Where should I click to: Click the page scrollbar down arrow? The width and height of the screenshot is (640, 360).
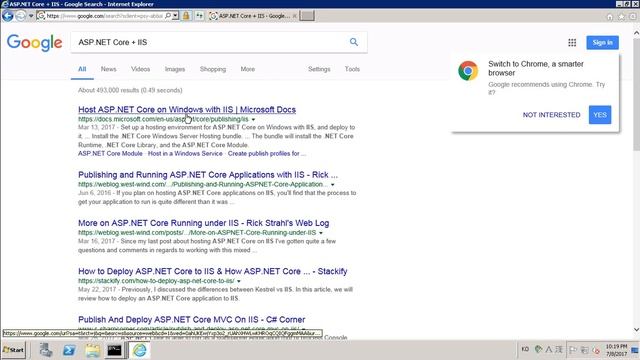coord(636,330)
